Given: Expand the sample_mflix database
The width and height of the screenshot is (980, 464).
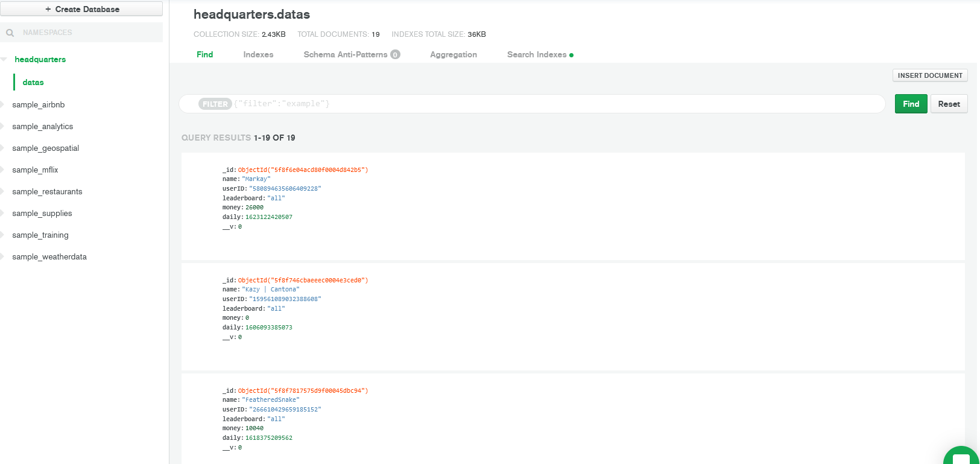Looking at the screenshot, I should (x=2, y=170).
